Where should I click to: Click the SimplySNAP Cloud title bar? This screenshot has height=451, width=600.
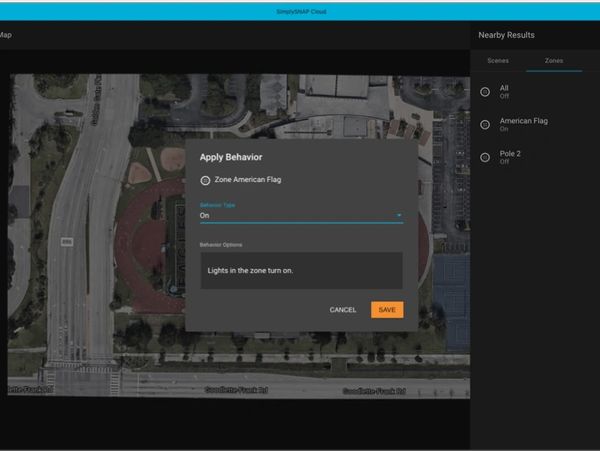300,11
